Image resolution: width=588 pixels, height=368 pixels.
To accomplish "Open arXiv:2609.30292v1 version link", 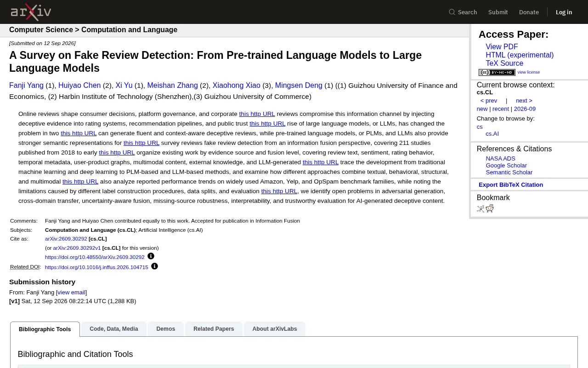I will (77, 248).
